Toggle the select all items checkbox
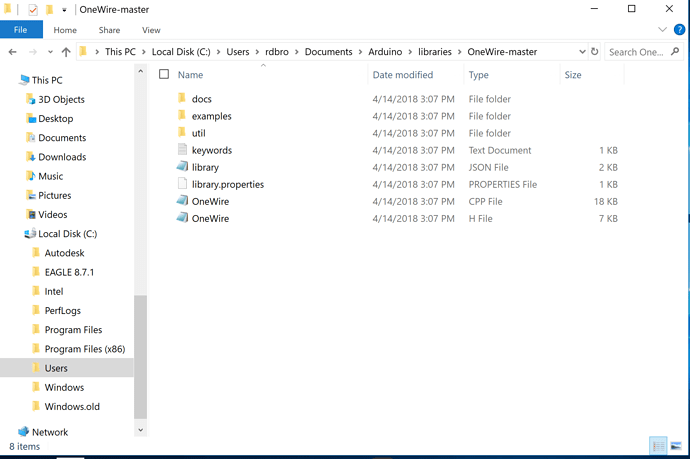 164,74
